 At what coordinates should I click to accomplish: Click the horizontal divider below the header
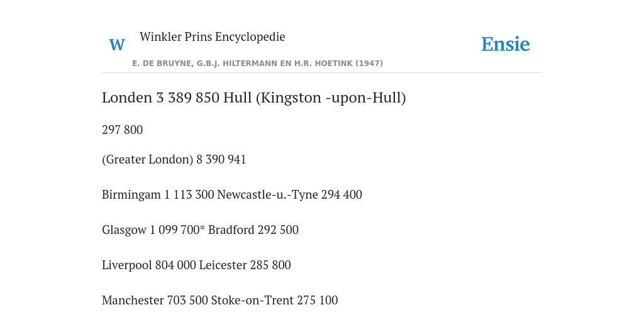322,73
